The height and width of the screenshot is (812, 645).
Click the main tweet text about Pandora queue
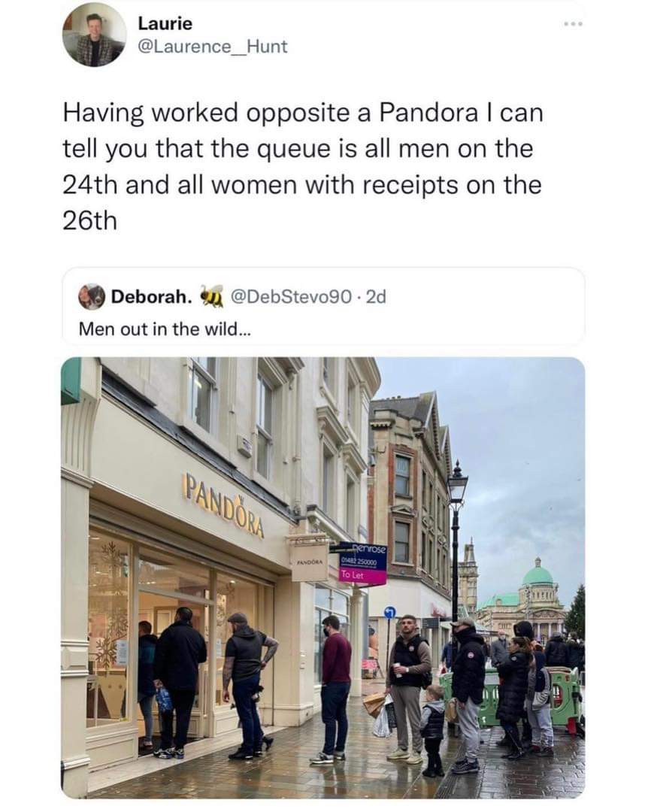[x=303, y=167]
